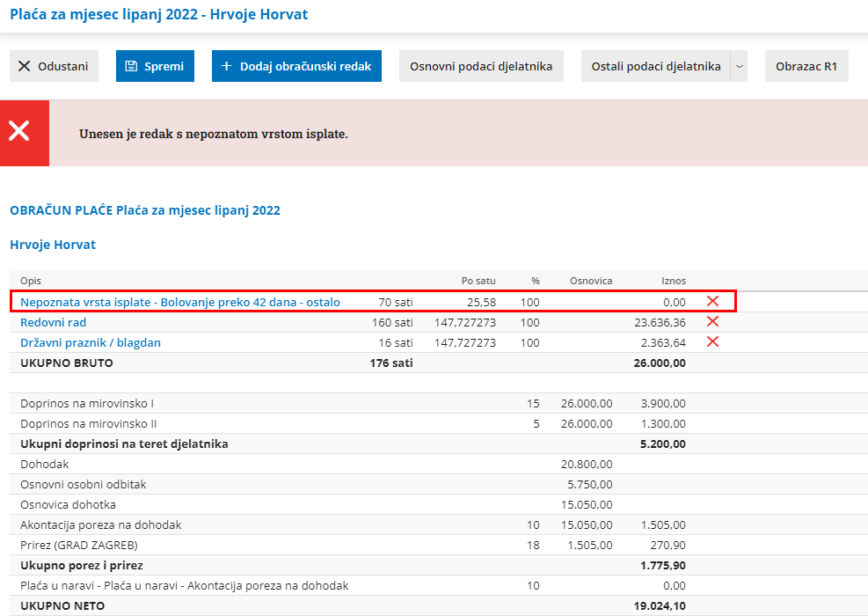Select the Osnovni osobni odbitak label
The width and height of the screenshot is (868, 616).
tap(83, 484)
